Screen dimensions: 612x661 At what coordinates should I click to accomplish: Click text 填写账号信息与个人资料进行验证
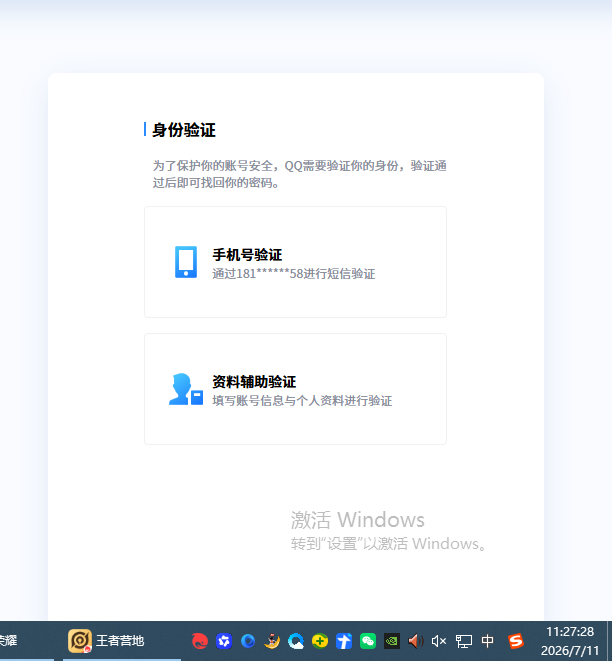(302, 400)
